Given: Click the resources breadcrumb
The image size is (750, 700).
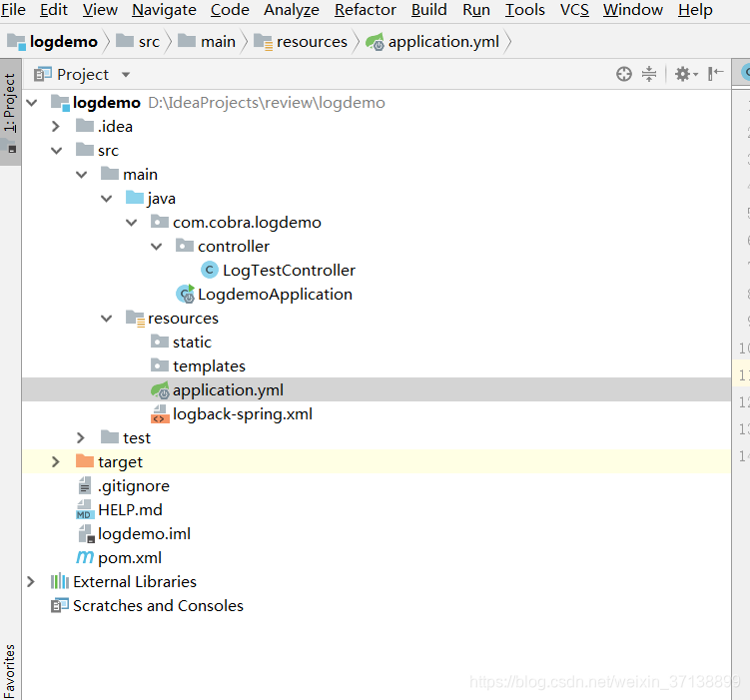Looking at the screenshot, I should [x=301, y=42].
